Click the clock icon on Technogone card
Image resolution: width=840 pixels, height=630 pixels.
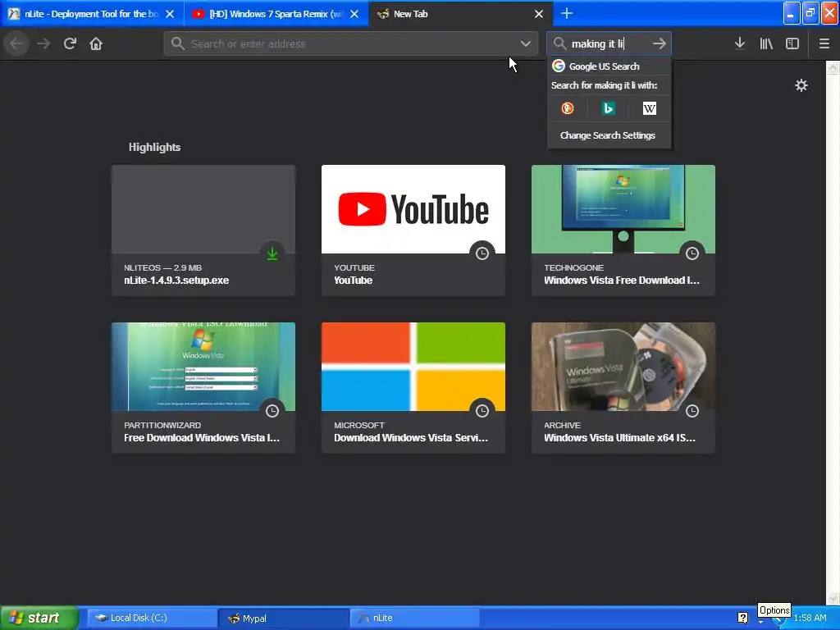(x=692, y=253)
